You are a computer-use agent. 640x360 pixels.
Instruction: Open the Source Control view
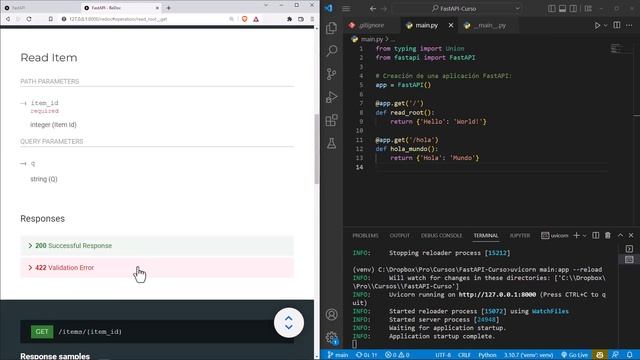coord(331,74)
